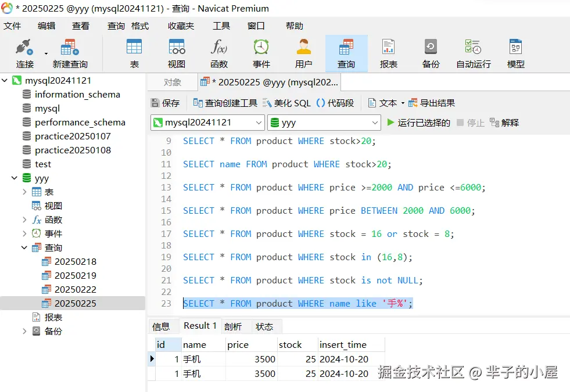Open the yyy database combo box
The height and width of the screenshot is (392, 570).
click(x=324, y=123)
